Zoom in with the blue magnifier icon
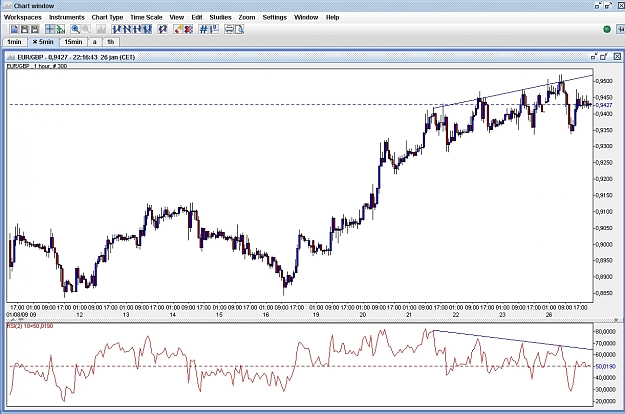The width and height of the screenshot is (625, 414). click(x=75, y=29)
